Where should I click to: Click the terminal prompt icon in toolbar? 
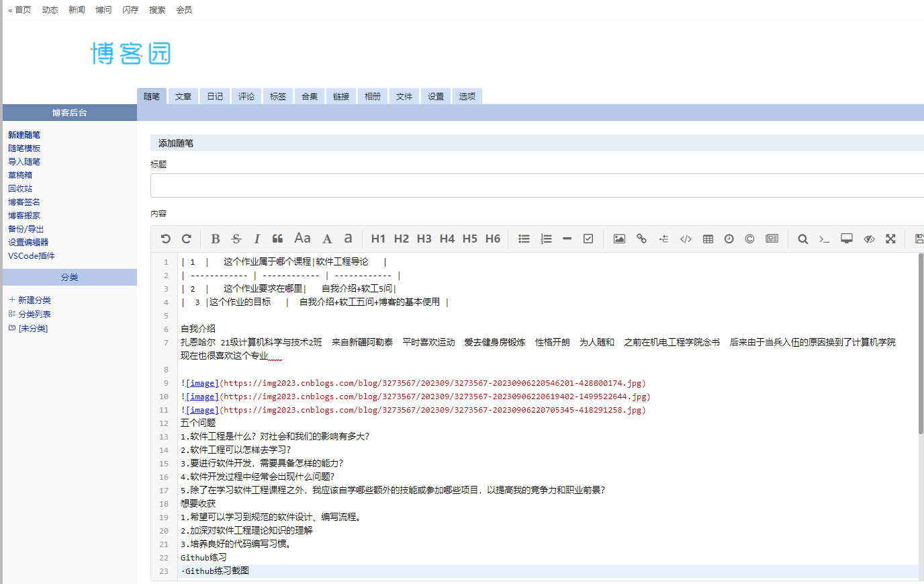824,239
